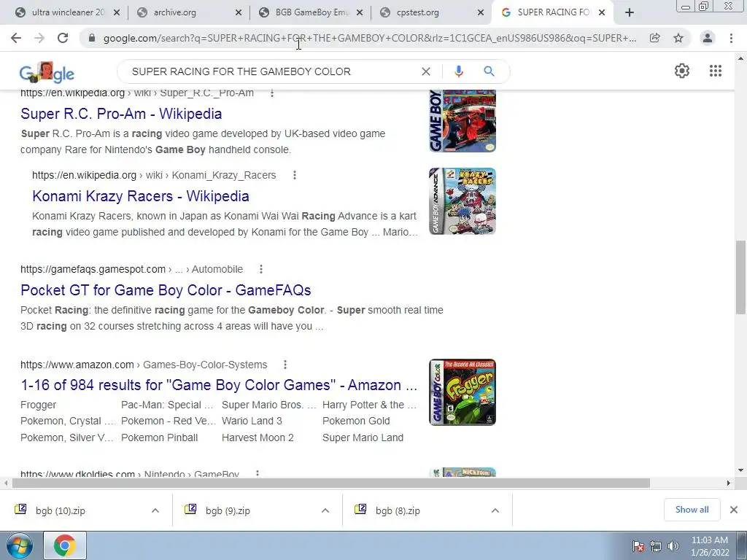This screenshot has height=560, width=747.
Task: Click the browser forward arrow
Action: tap(39, 38)
